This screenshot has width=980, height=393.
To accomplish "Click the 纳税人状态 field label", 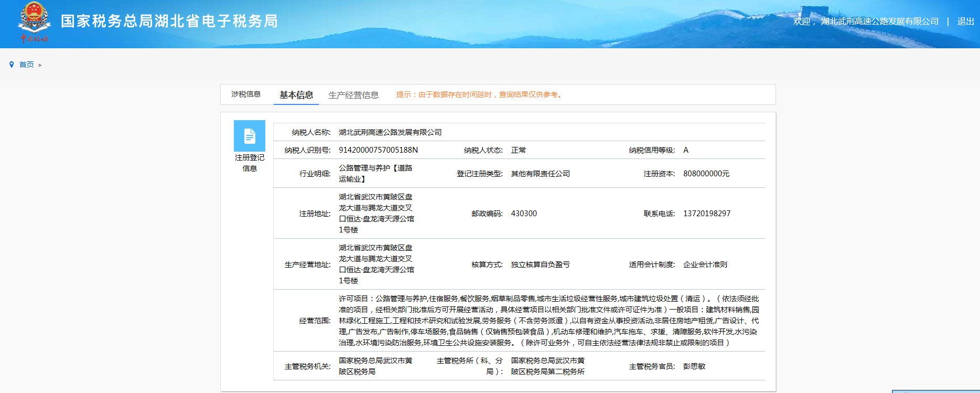I will pos(483,150).
